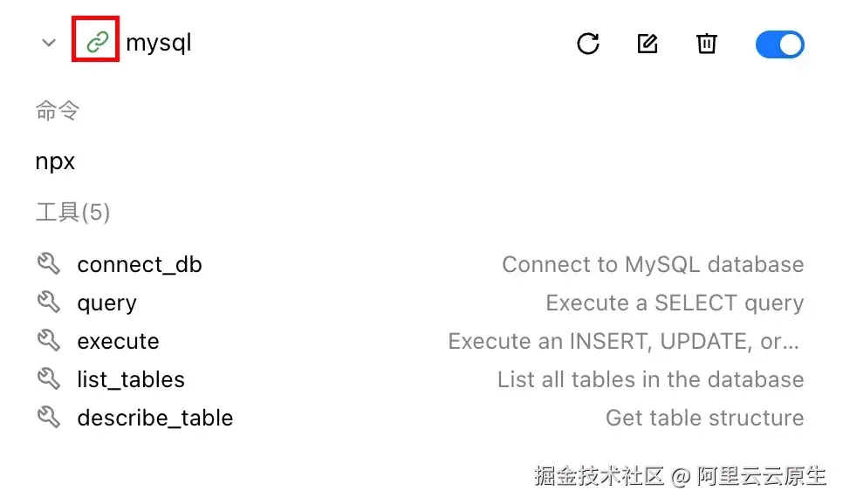Select the describe_table tool
843x504 pixels.
(154, 419)
